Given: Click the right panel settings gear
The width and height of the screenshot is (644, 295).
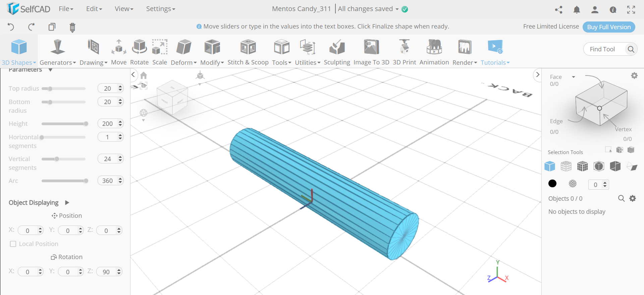Looking at the screenshot, I should pos(634,76).
